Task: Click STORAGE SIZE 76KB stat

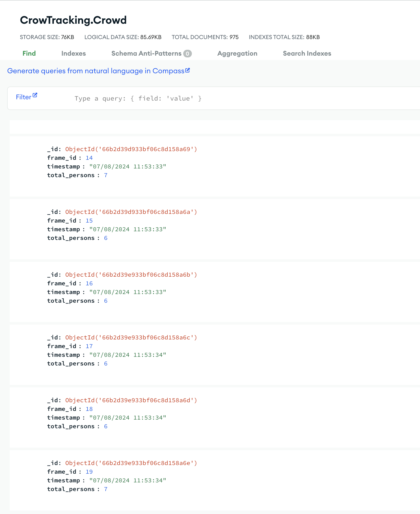Action: (47, 37)
